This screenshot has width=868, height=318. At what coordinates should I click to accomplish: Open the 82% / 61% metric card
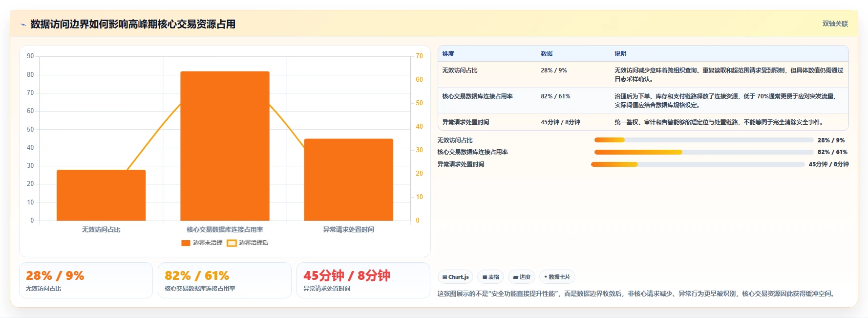(225, 280)
